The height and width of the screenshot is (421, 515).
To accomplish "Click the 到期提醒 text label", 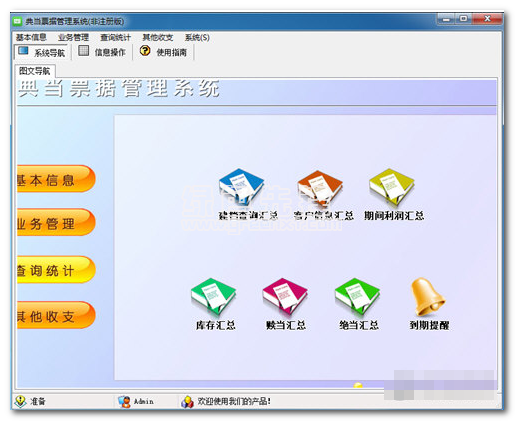I will pyautogui.click(x=429, y=325).
